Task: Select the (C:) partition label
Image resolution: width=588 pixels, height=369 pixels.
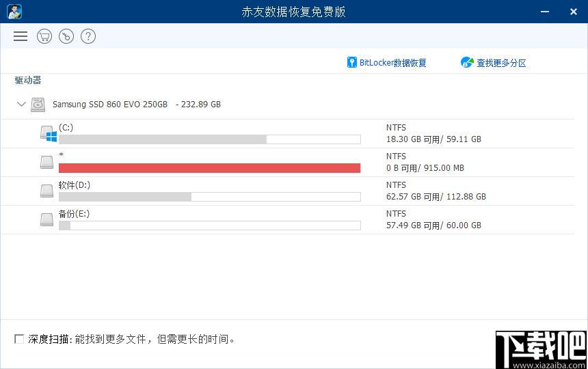Action: [66, 127]
